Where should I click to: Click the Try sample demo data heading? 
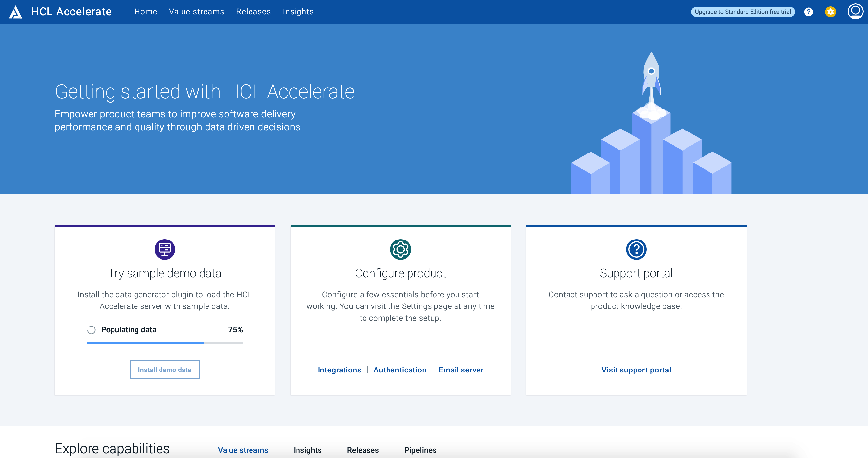click(x=165, y=273)
